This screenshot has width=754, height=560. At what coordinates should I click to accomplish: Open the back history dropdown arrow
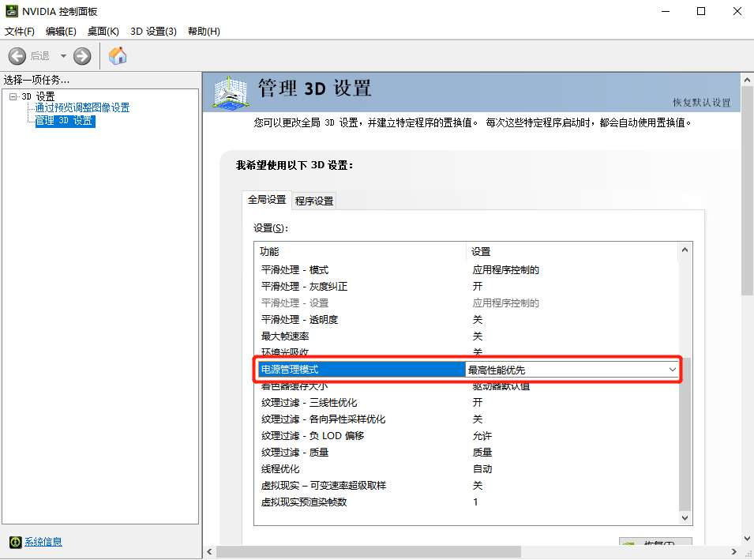(x=63, y=56)
